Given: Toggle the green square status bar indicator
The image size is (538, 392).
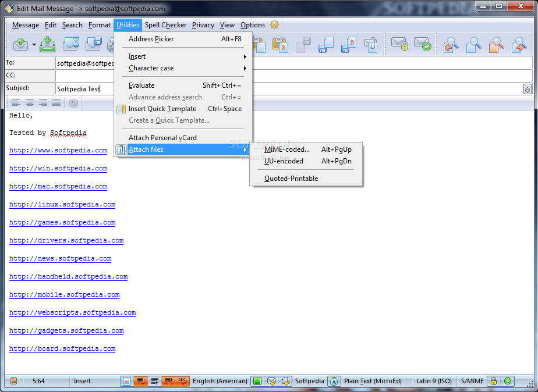Looking at the screenshot, I should pos(257,381).
